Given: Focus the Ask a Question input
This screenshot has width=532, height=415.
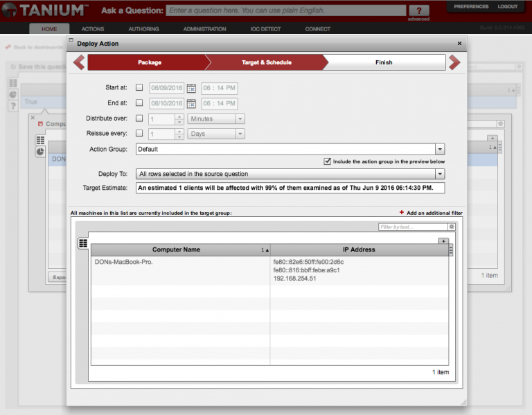Looking at the screenshot, I should pos(286,10).
